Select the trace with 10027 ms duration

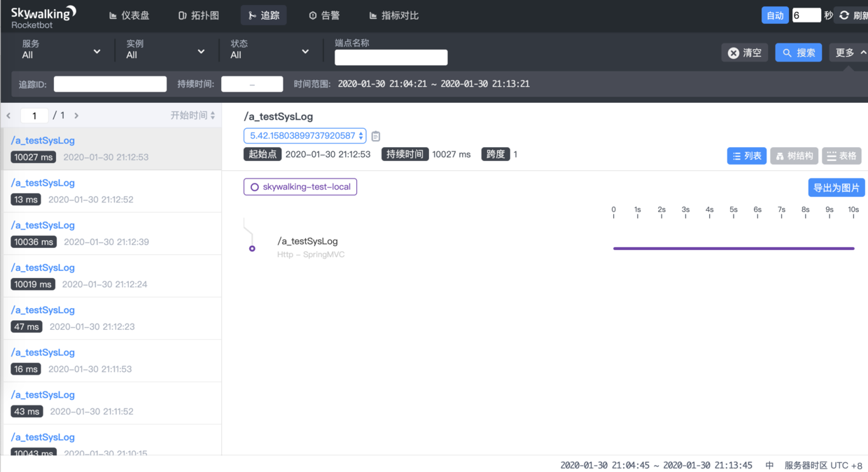111,148
